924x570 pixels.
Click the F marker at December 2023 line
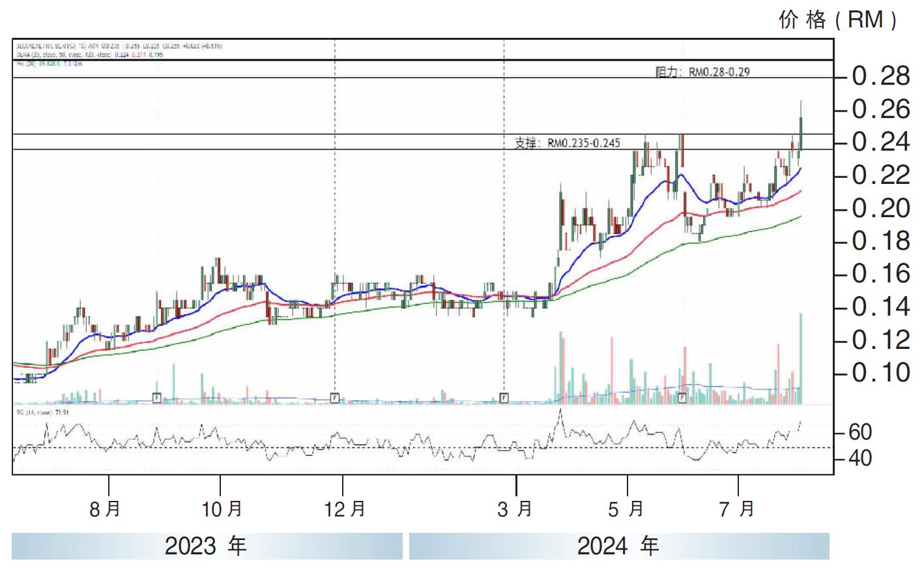coord(334,397)
